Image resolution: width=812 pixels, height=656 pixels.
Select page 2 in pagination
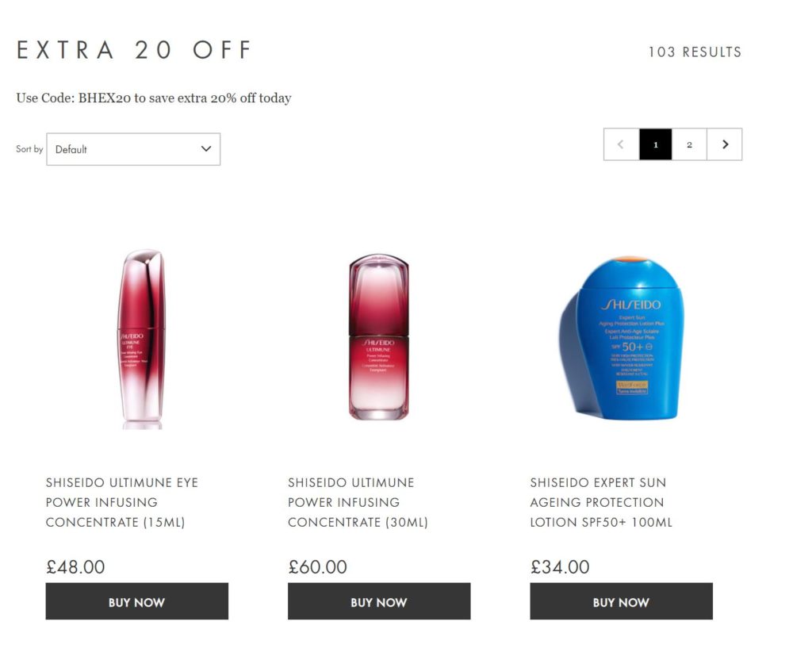689,144
